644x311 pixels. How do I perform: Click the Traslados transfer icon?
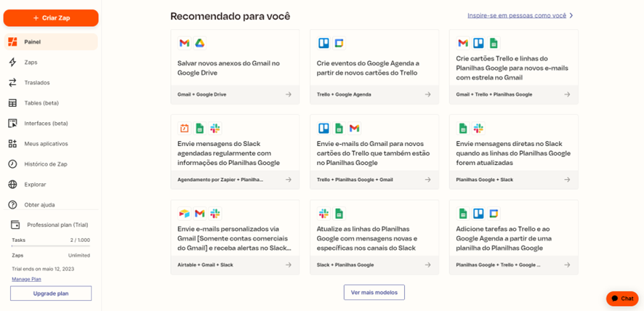pyautogui.click(x=12, y=83)
